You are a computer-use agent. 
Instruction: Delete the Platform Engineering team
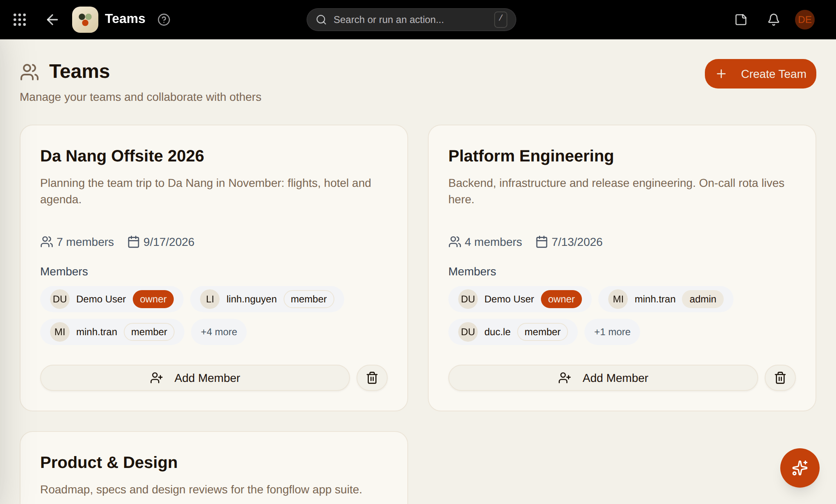[780, 378]
